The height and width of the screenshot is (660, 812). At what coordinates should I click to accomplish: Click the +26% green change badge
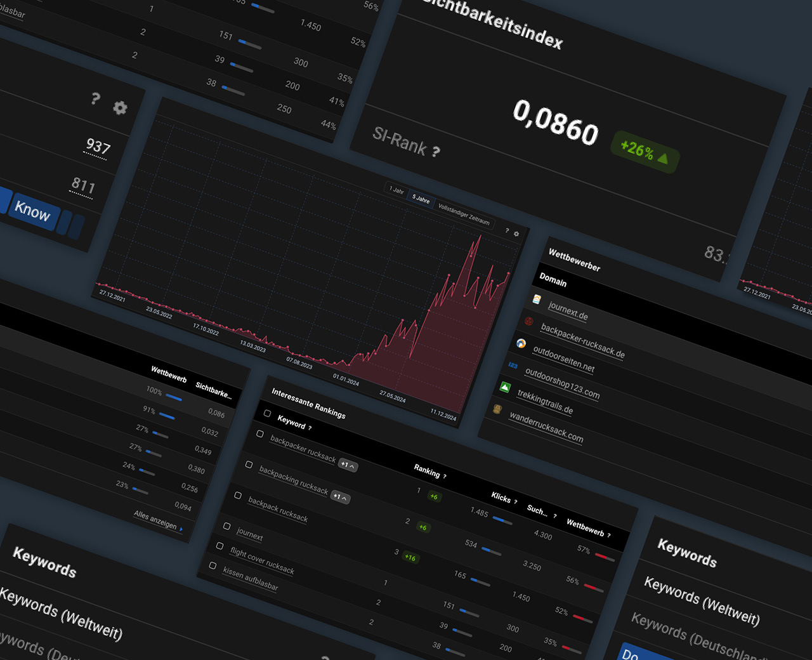645,152
